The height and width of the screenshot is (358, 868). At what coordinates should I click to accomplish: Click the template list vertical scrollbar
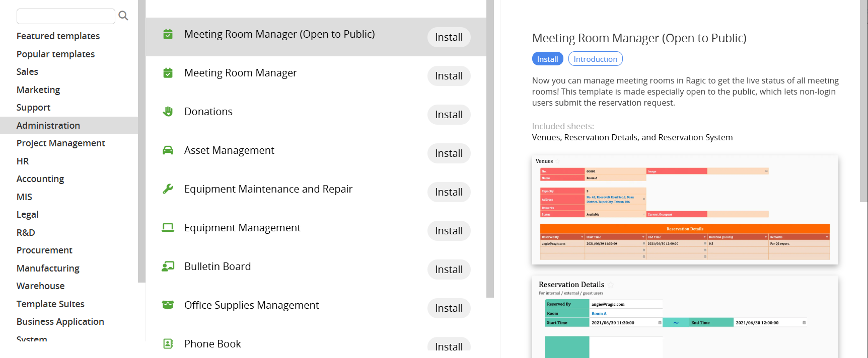coord(490,151)
